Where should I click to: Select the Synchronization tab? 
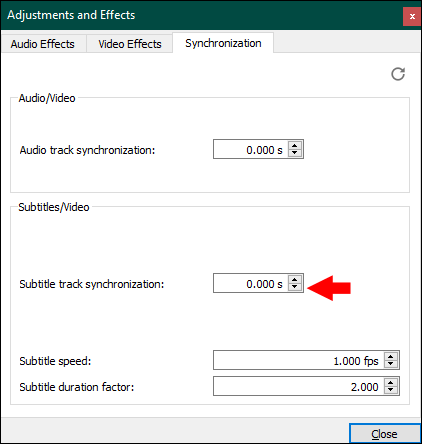pyautogui.click(x=223, y=43)
